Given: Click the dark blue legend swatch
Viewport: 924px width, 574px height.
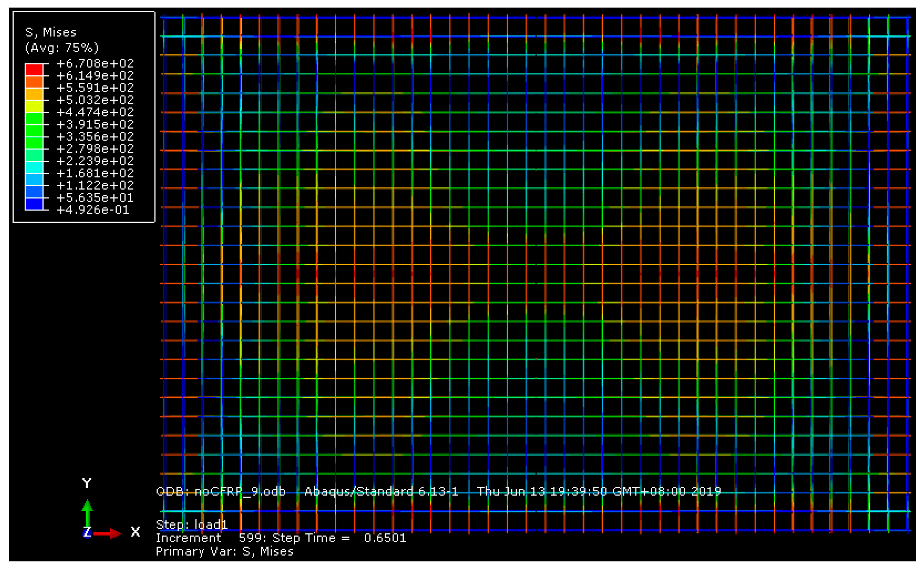Looking at the screenshot, I should point(34,204).
